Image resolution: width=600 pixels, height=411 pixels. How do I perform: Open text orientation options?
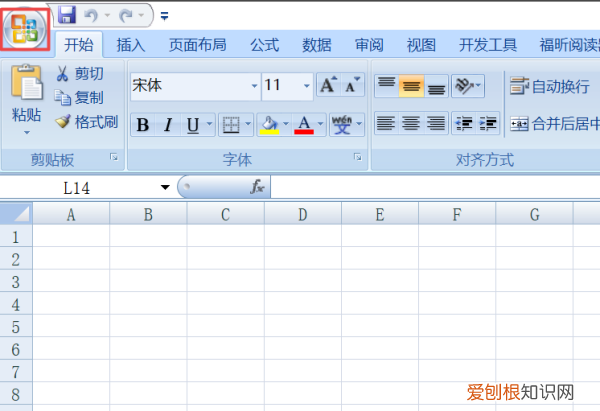[x=468, y=86]
